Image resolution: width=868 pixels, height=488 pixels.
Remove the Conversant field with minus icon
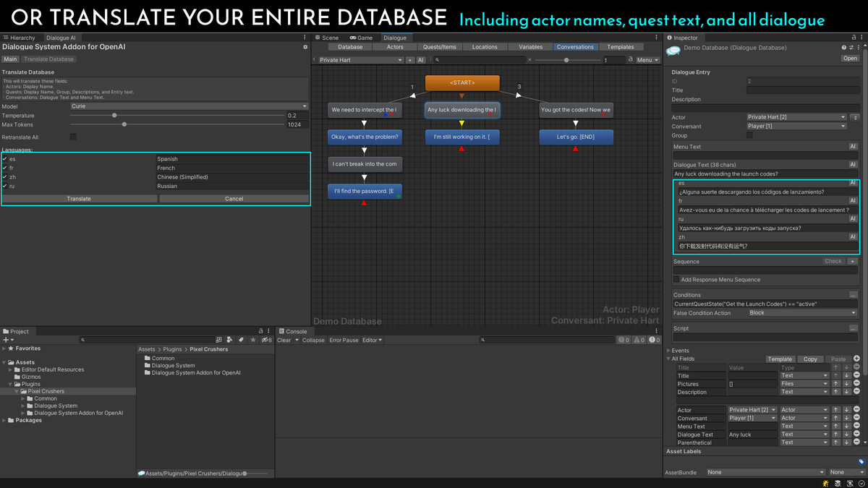856,418
